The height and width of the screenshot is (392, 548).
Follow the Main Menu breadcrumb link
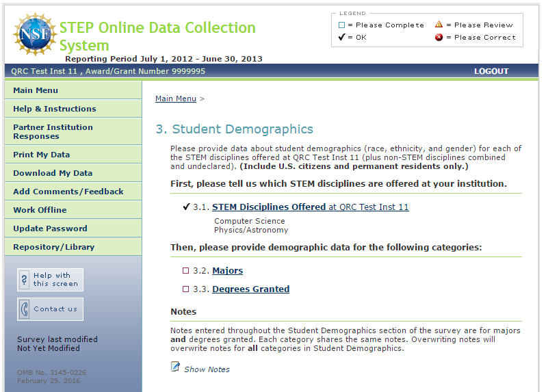tap(176, 99)
